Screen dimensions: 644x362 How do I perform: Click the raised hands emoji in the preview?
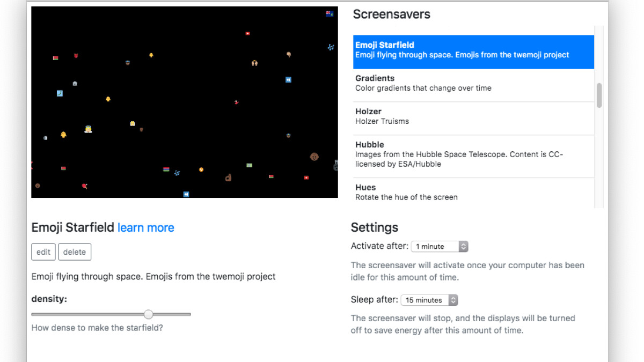(254, 63)
